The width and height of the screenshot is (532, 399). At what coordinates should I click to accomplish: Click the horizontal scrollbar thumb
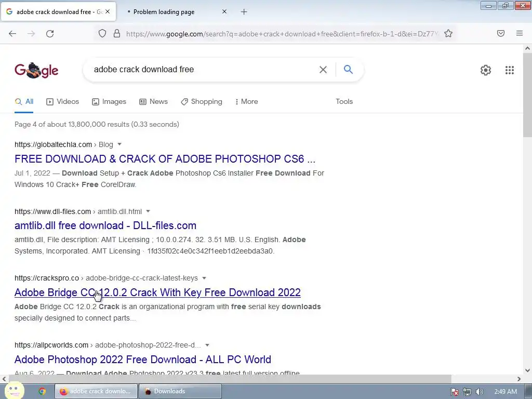[230, 379]
